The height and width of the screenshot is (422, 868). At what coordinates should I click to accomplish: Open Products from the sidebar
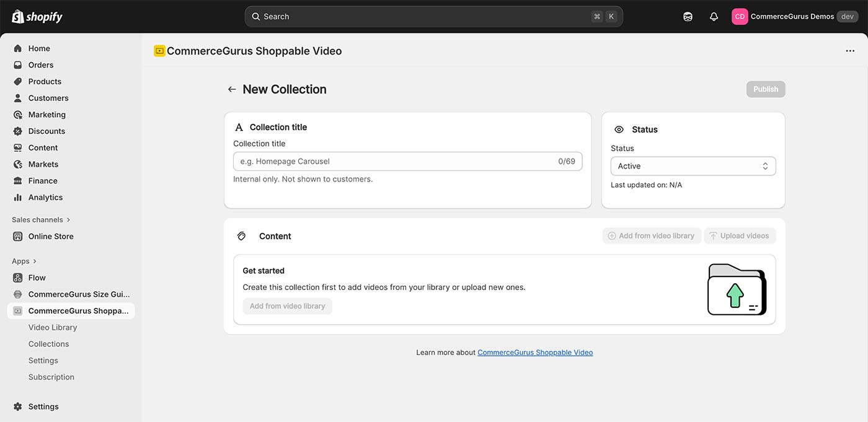(x=45, y=81)
